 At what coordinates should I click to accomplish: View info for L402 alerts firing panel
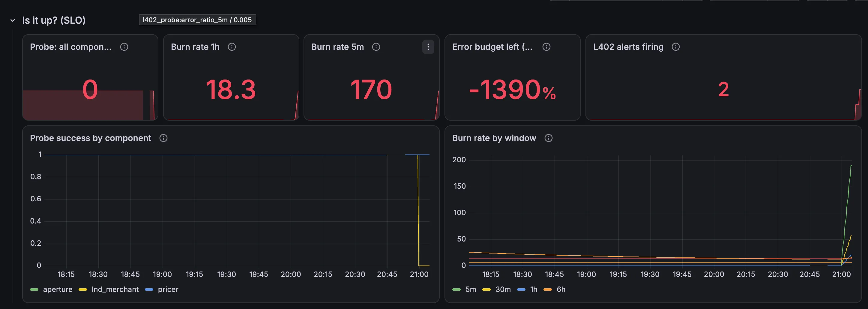676,47
